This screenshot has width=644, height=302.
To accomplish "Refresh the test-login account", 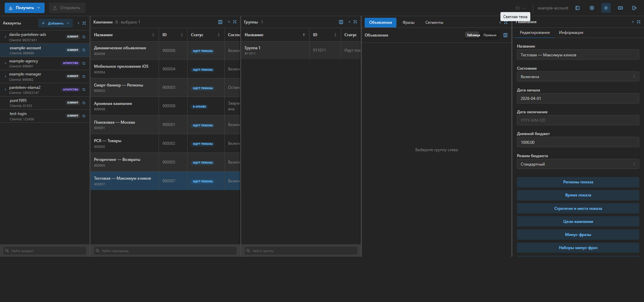I will point(84,116).
